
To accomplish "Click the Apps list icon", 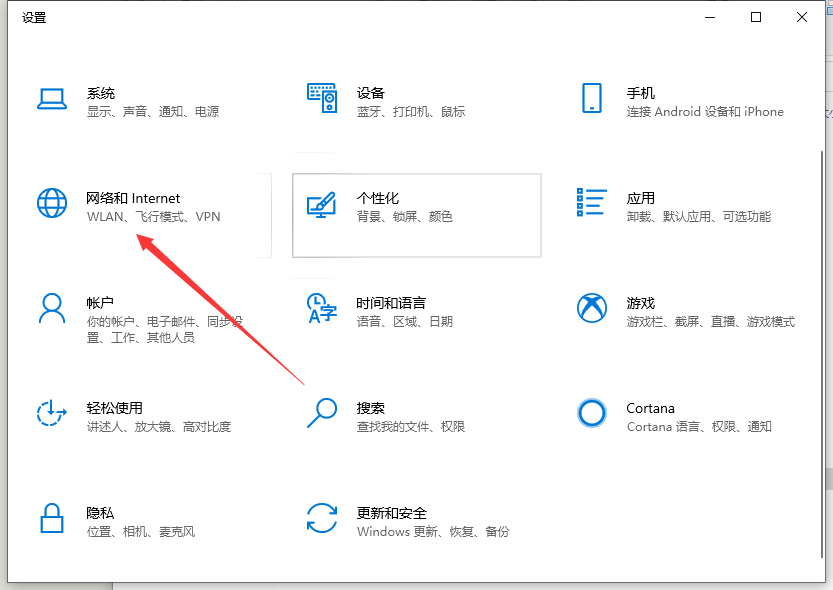I will click(591, 203).
